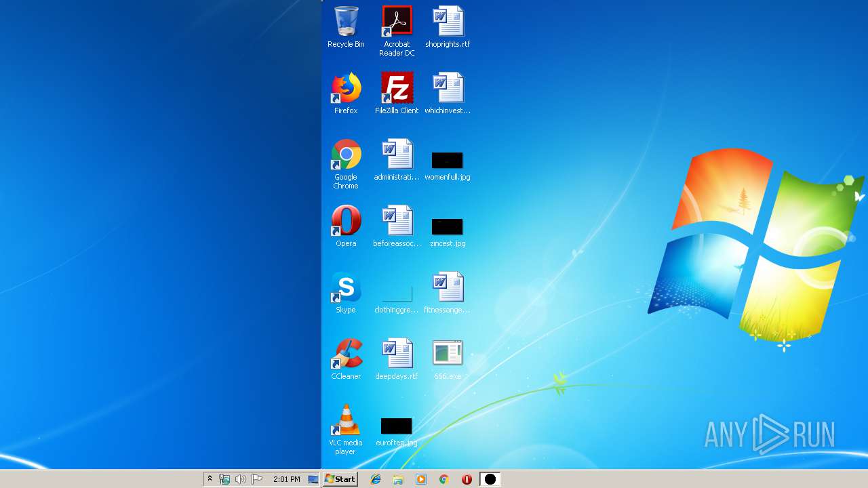This screenshot has height=488, width=868.
Task: Open the Action Center flag icon
Action: (257, 479)
